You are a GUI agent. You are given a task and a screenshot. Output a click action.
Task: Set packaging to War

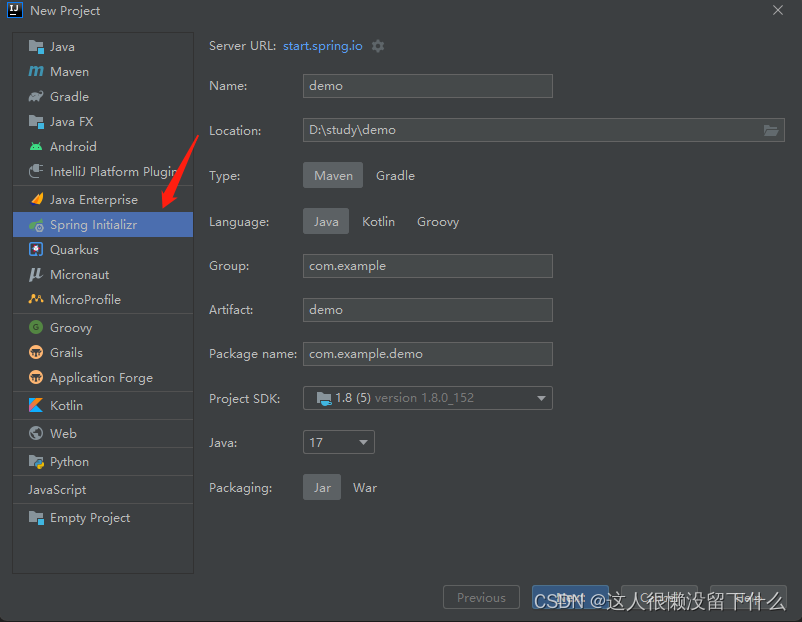pos(365,487)
